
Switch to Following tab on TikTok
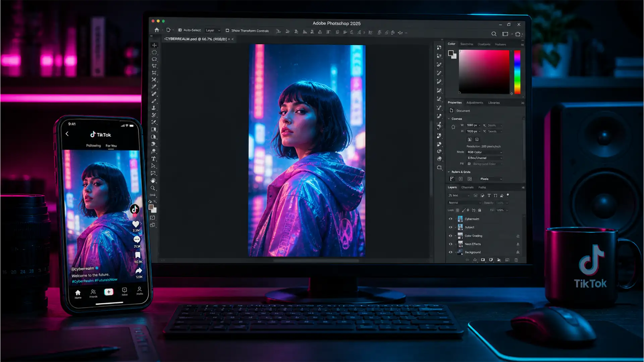[x=93, y=145]
